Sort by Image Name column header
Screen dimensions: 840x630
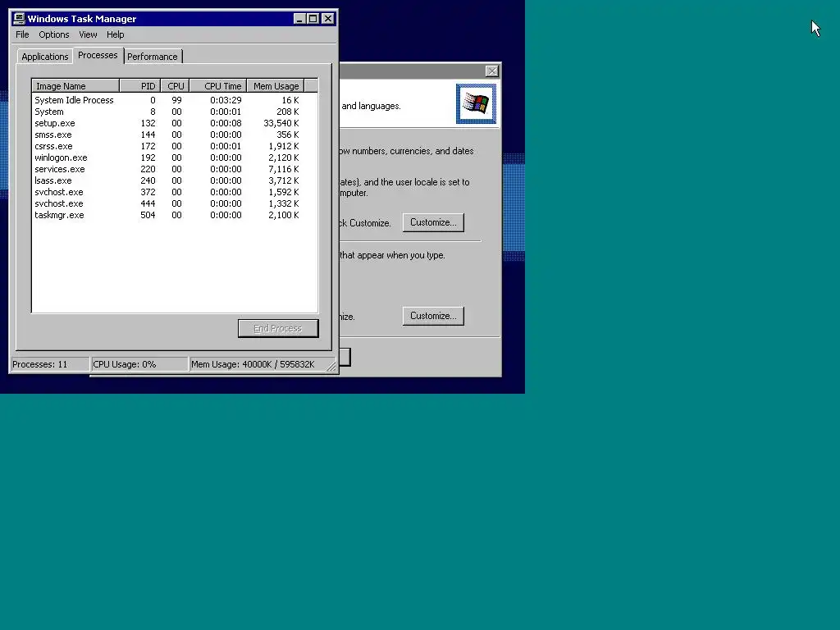coord(75,86)
